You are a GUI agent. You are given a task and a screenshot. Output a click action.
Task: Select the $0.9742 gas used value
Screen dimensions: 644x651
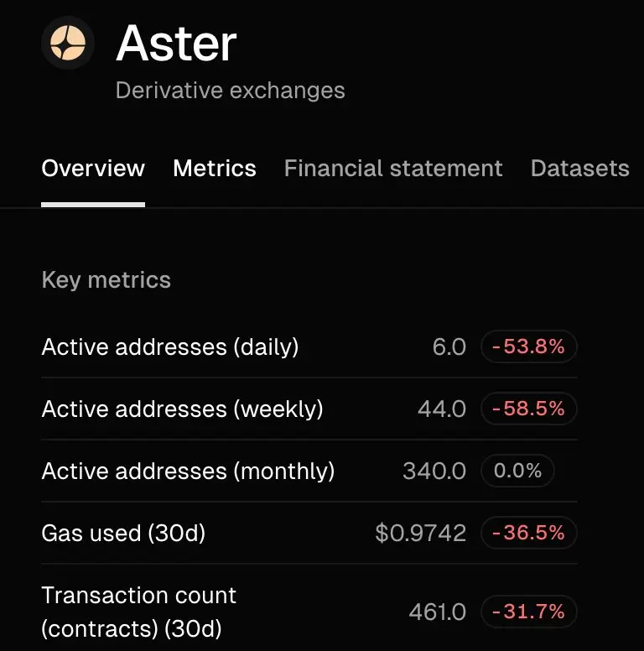point(420,533)
